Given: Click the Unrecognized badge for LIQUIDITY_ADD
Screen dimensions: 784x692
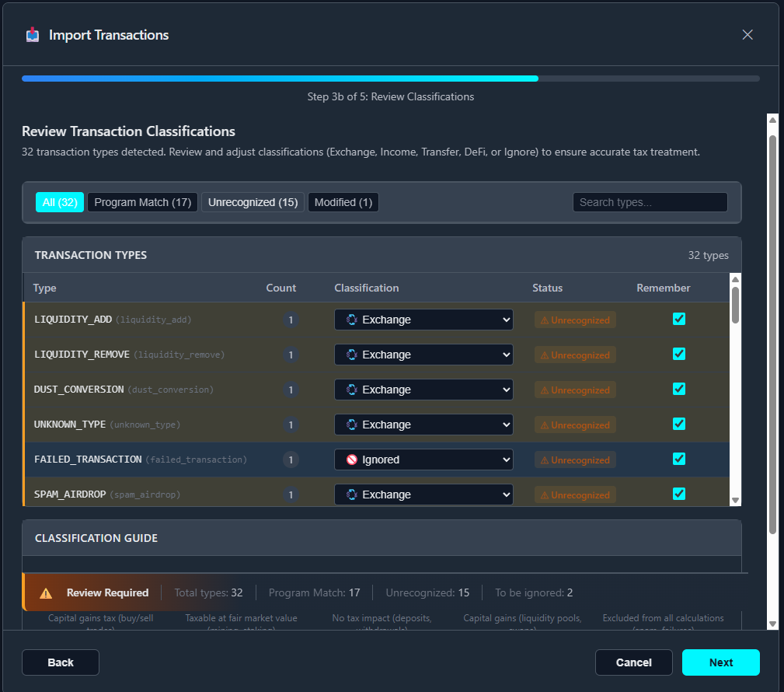Looking at the screenshot, I should click(x=575, y=320).
